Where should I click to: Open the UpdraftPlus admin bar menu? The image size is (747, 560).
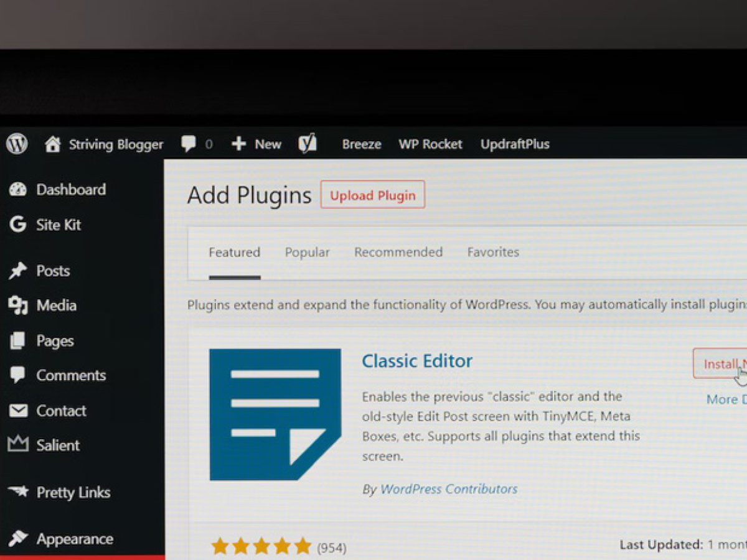tap(515, 144)
